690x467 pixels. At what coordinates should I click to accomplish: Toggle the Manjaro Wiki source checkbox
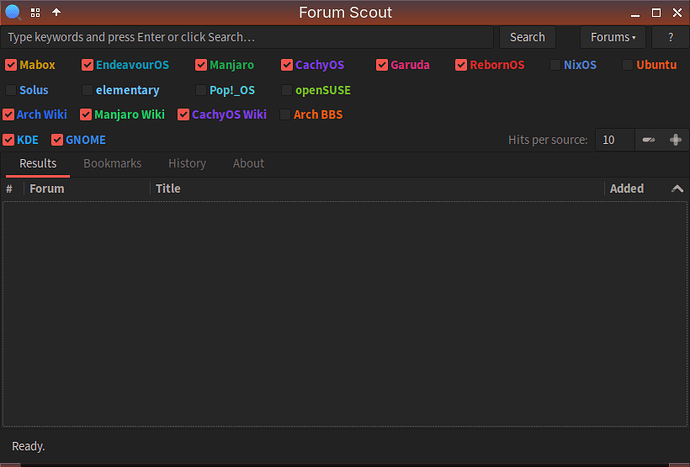coord(86,115)
